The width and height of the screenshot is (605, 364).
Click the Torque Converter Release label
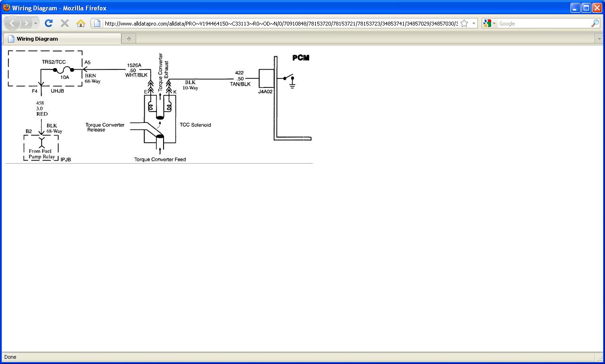click(105, 127)
